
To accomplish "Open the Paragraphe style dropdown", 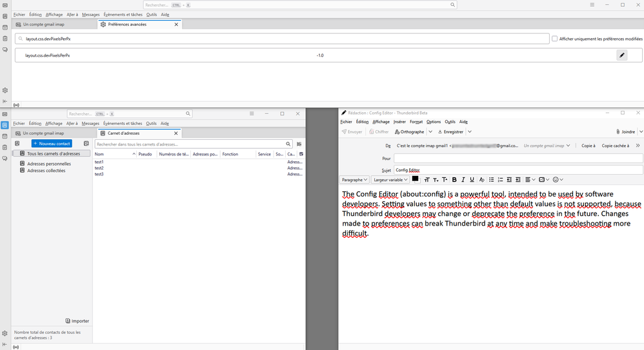I will click(354, 180).
